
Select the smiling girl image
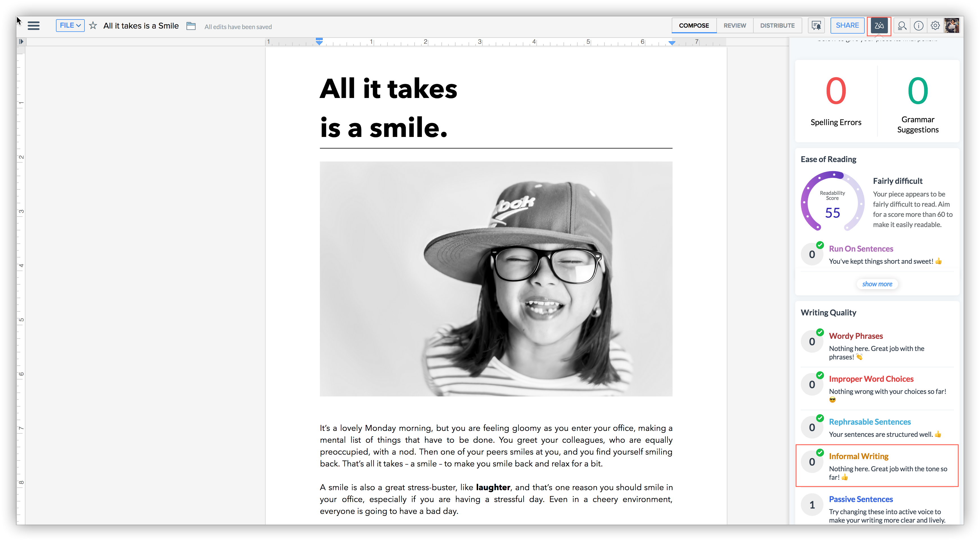(x=496, y=279)
